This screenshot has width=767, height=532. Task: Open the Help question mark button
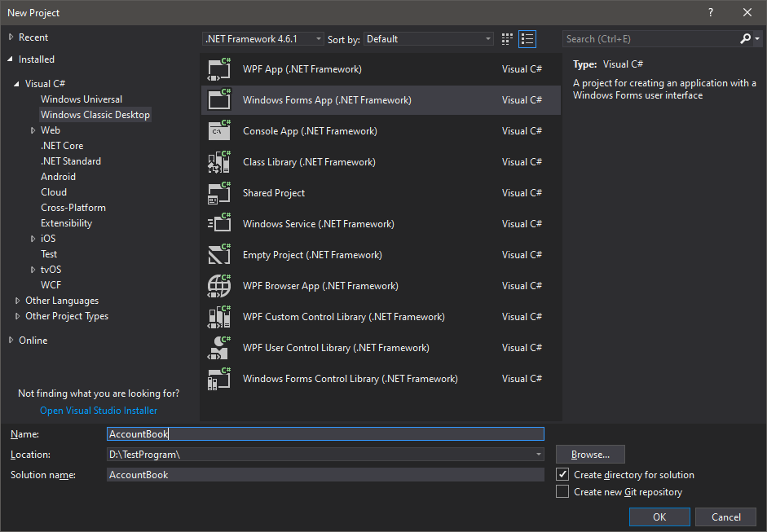coord(711,13)
